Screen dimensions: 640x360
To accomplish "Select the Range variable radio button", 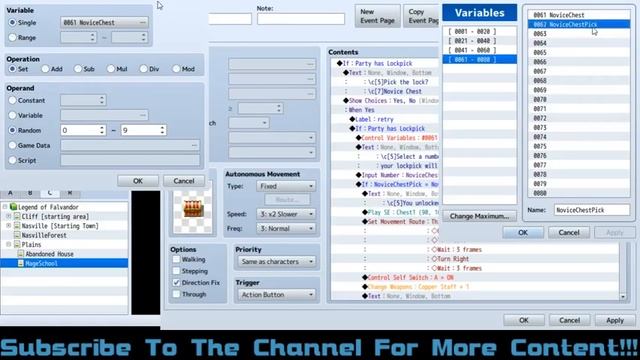I will pos(12,38).
